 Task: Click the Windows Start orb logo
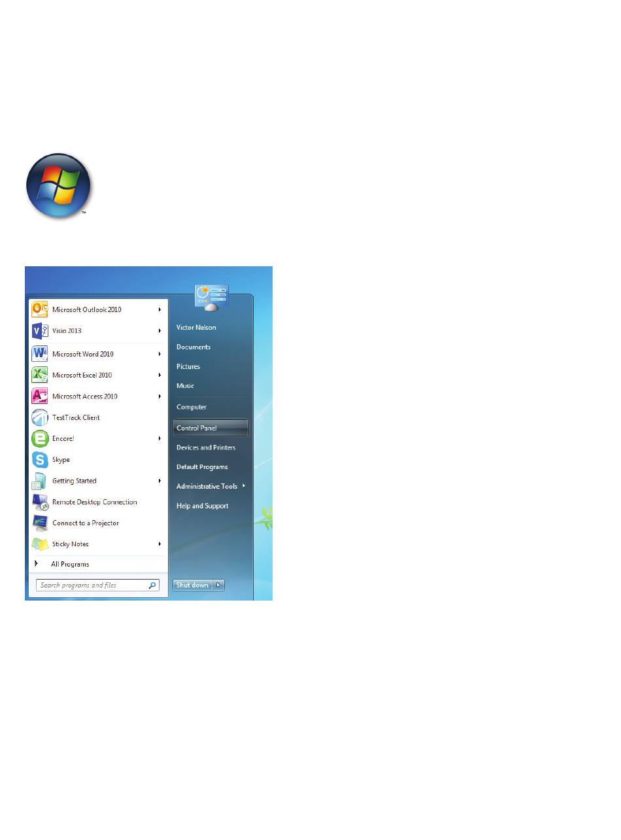pyautogui.click(x=59, y=186)
